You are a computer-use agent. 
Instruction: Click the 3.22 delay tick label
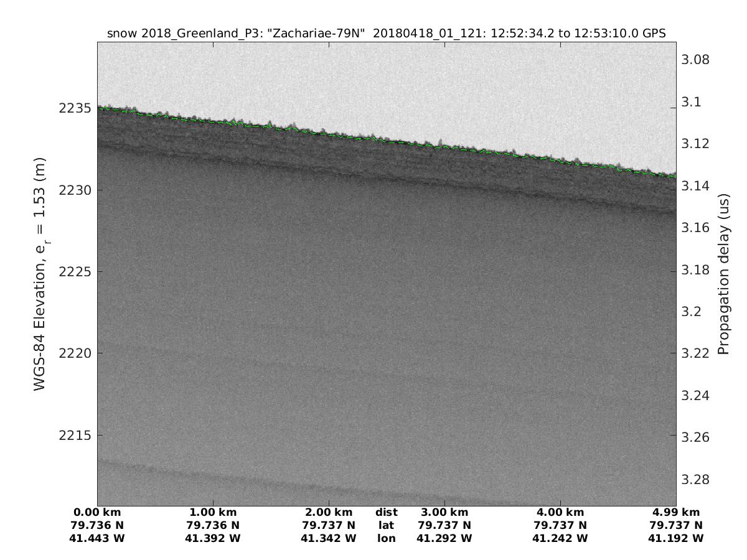point(696,353)
